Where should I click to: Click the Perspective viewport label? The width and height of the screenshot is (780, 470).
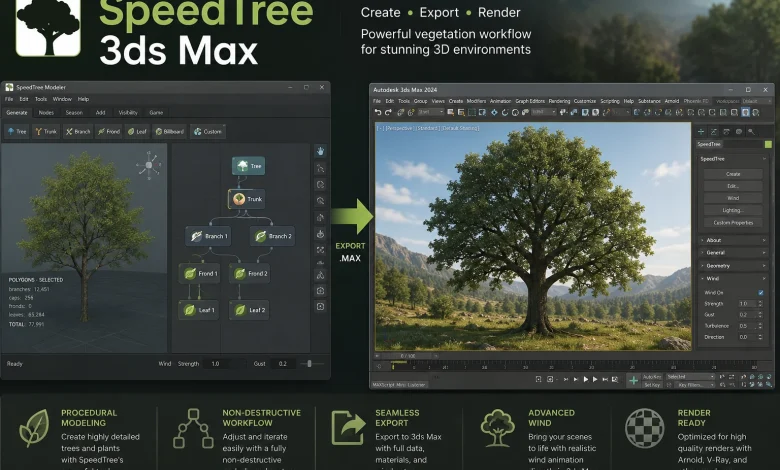[x=398, y=128]
